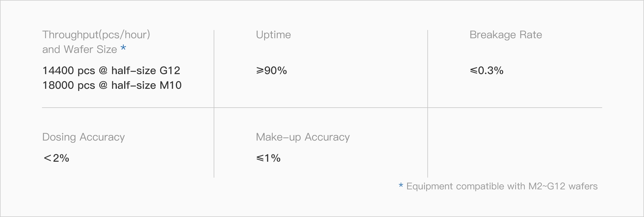Click the Make-up Accuracy heading

coord(303,137)
